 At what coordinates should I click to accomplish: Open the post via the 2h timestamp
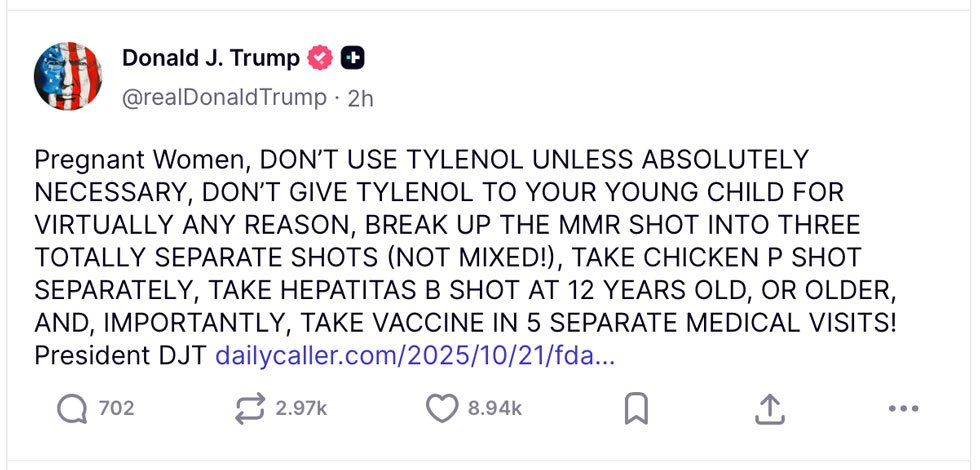360,97
